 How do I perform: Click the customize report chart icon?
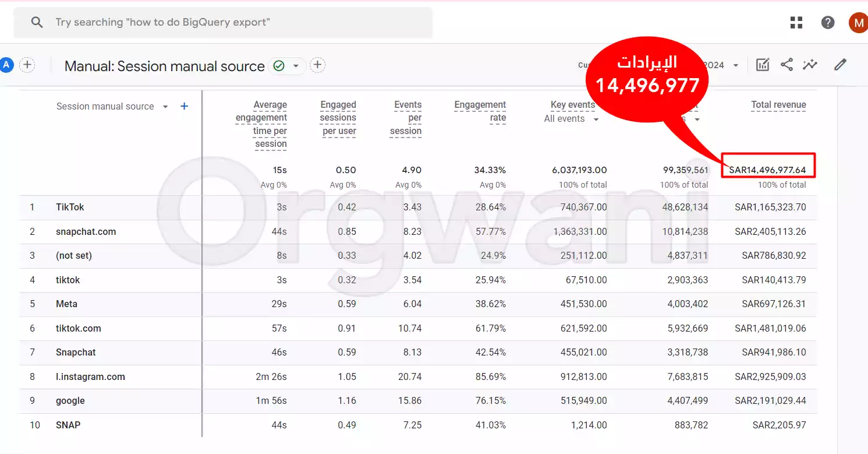pos(763,65)
